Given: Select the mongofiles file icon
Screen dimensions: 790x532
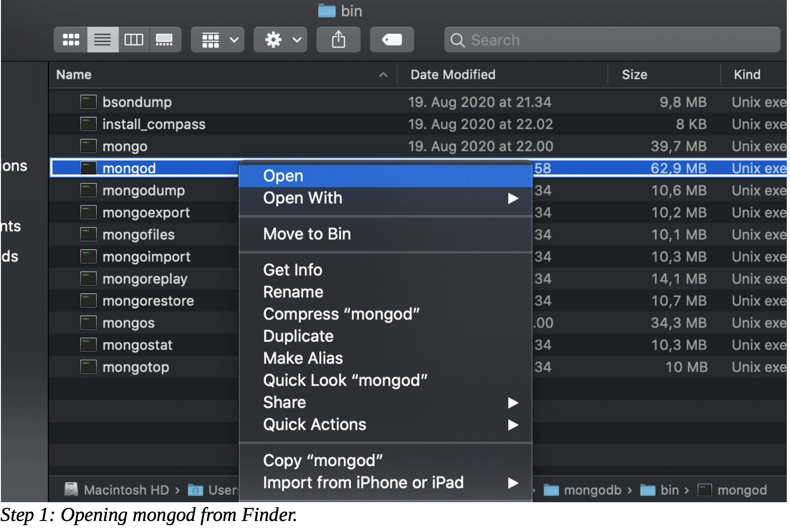Looking at the screenshot, I should 89,234.
